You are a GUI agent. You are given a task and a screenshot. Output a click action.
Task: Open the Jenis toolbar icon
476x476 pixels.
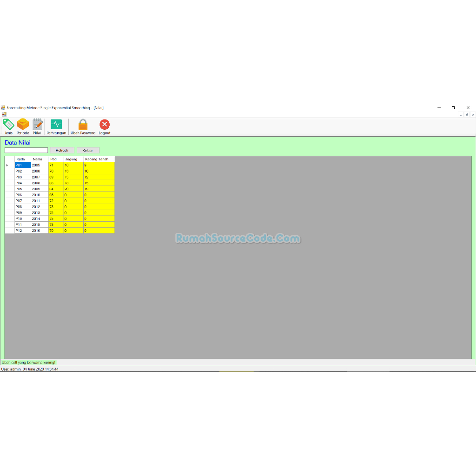tap(8, 126)
